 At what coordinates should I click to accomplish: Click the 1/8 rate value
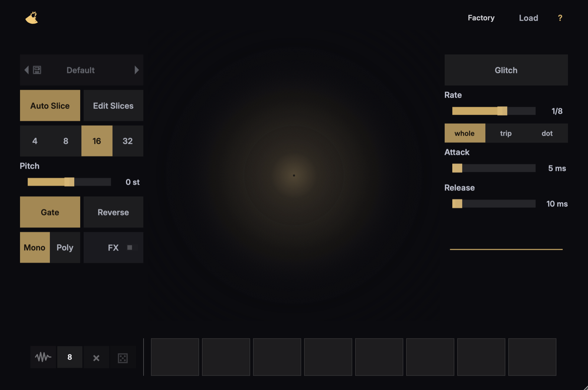pyautogui.click(x=557, y=111)
